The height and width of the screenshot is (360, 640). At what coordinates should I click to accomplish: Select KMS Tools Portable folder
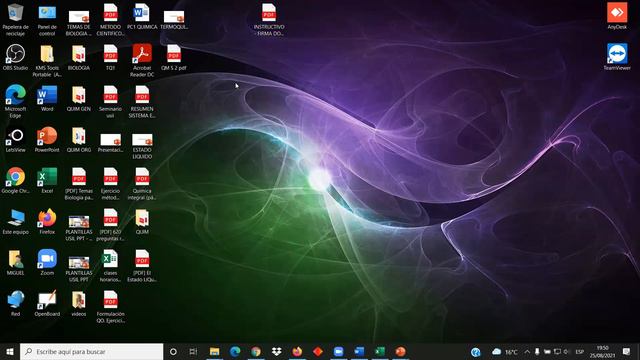click(x=47, y=60)
